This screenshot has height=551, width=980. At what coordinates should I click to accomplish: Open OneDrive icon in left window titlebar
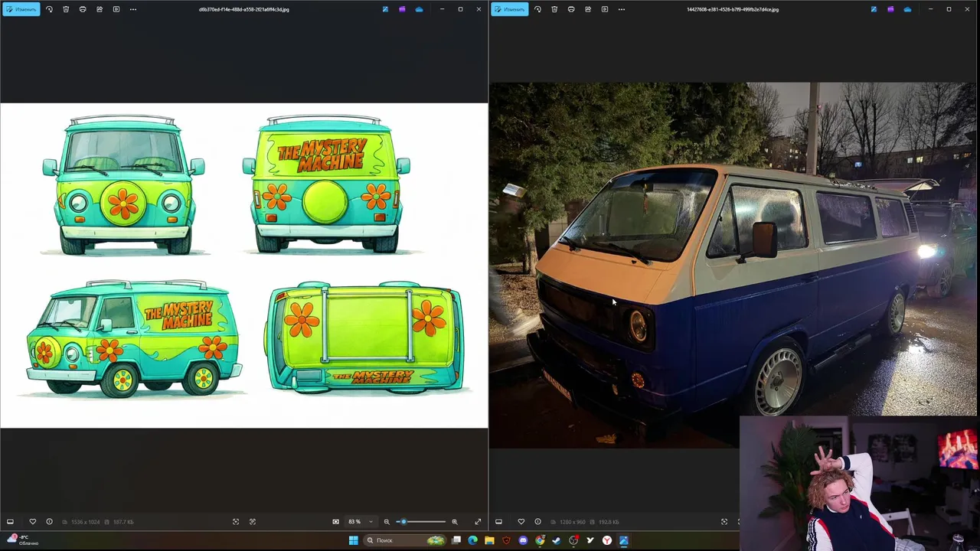[x=419, y=9]
